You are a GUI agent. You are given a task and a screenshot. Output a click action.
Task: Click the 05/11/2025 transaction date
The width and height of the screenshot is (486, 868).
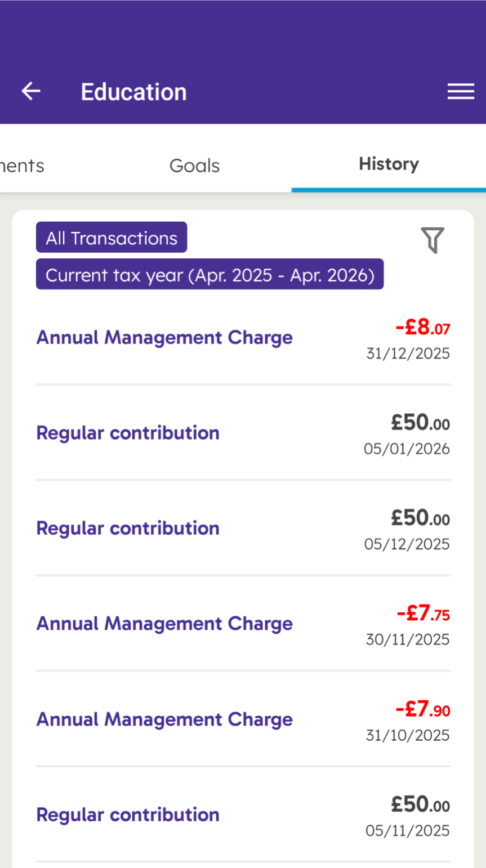point(407,831)
